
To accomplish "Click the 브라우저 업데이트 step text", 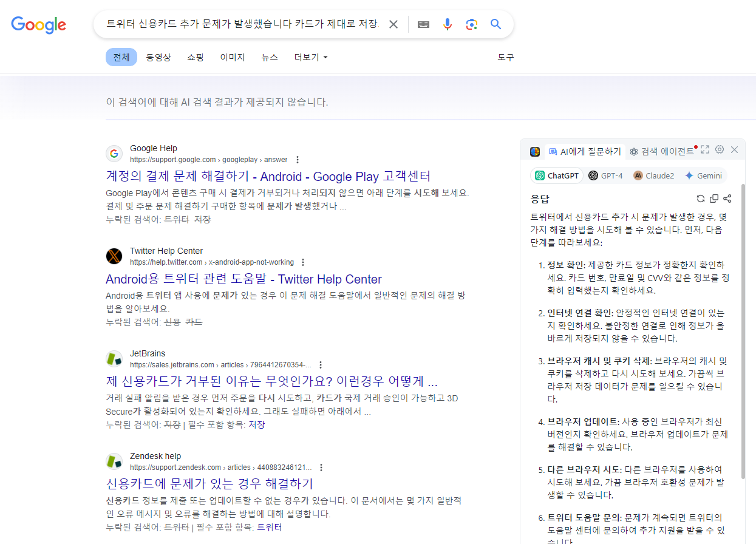I will (638, 434).
